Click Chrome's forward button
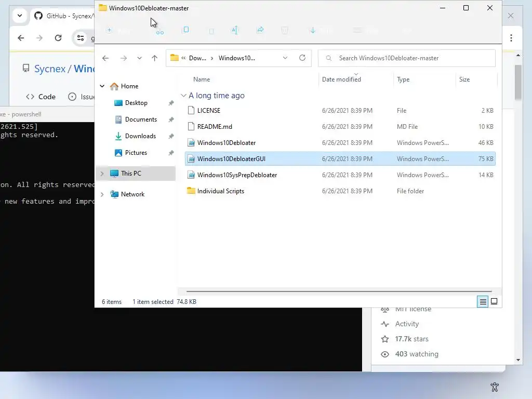Image resolution: width=532 pixels, height=399 pixels. tap(39, 37)
